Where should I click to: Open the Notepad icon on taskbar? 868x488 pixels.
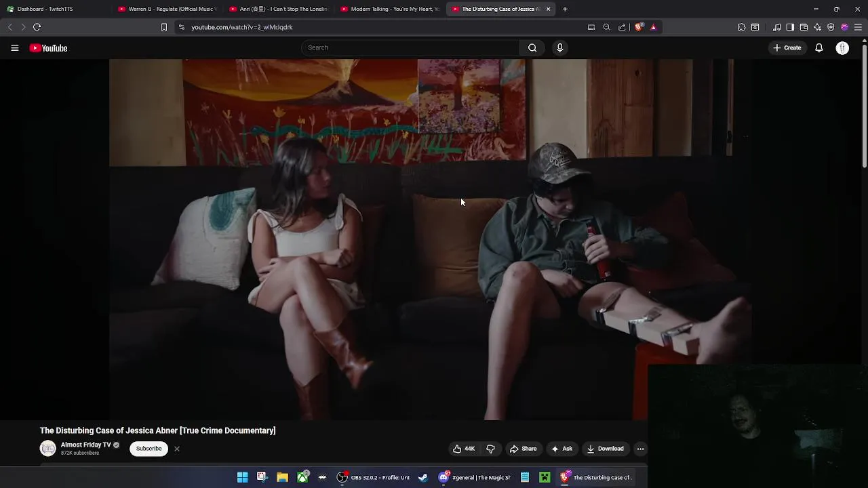(x=525, y=477)
